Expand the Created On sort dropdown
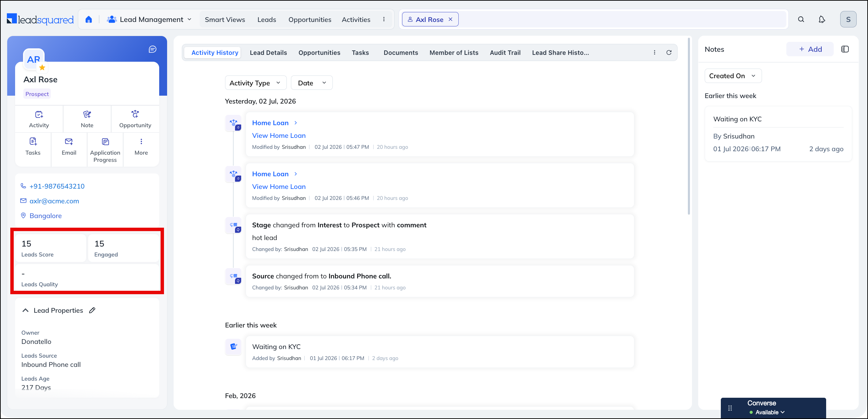Screen dimensions: 868x419 pos(733,76)
